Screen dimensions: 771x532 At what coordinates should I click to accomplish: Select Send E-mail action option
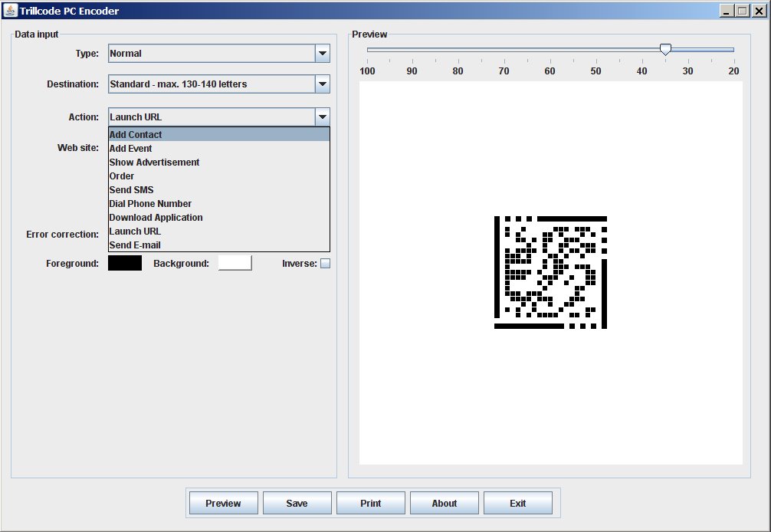pos(219,245)
